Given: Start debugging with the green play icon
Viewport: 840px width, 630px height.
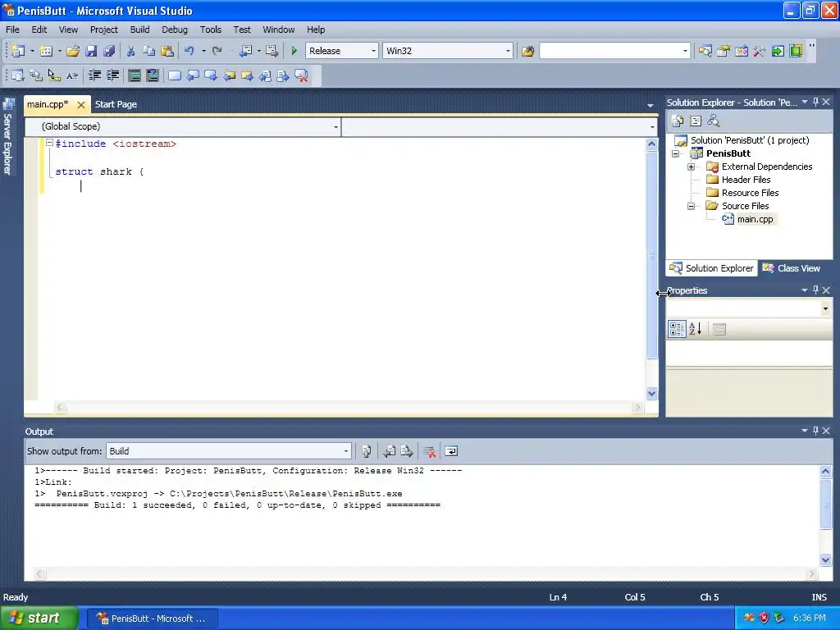Looking at the screenshot, I should (294, 51).
